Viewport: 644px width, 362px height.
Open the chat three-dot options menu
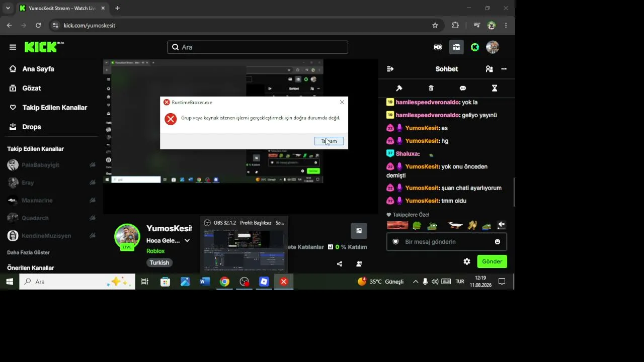pos(504,69)
